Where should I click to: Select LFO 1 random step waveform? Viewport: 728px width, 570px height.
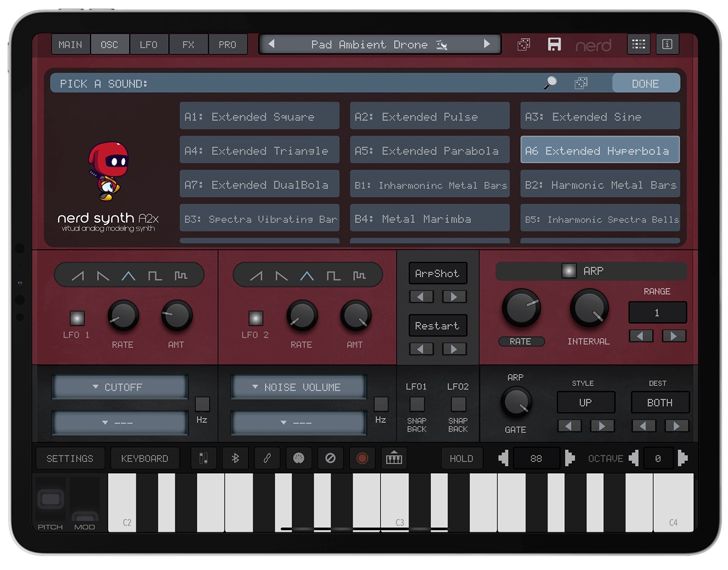tap(181, 276)
